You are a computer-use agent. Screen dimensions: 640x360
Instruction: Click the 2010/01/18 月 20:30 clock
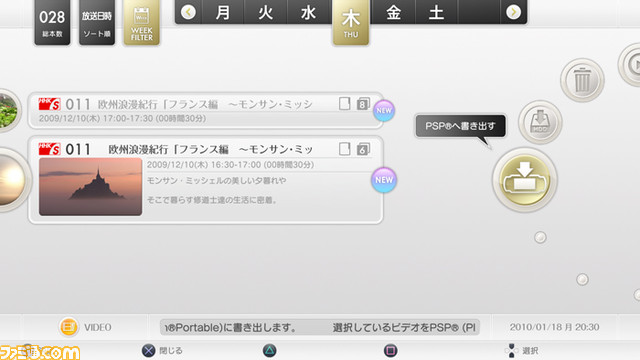coord(554,327)
